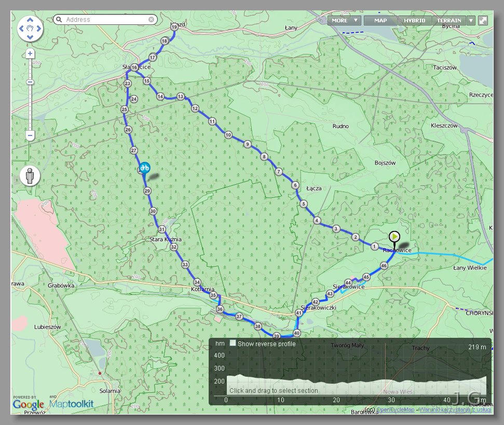
Task: Pan the map left with the arrow
Action: click(21, 29)
